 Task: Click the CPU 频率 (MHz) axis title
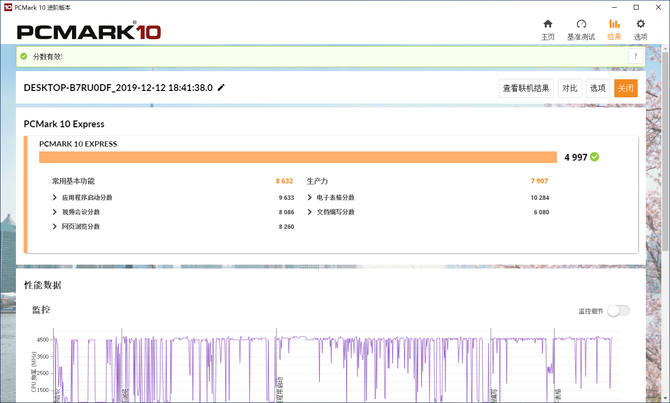tap(33, 372)
